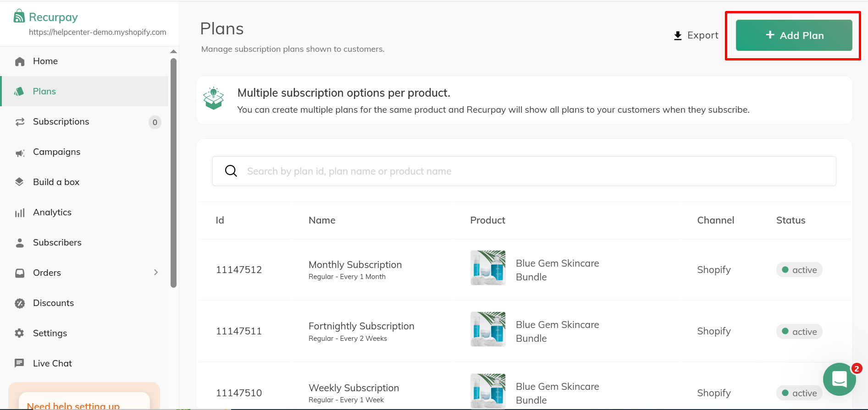
Task: Select the Build a box icon
Action: click(x=19, y=182)
